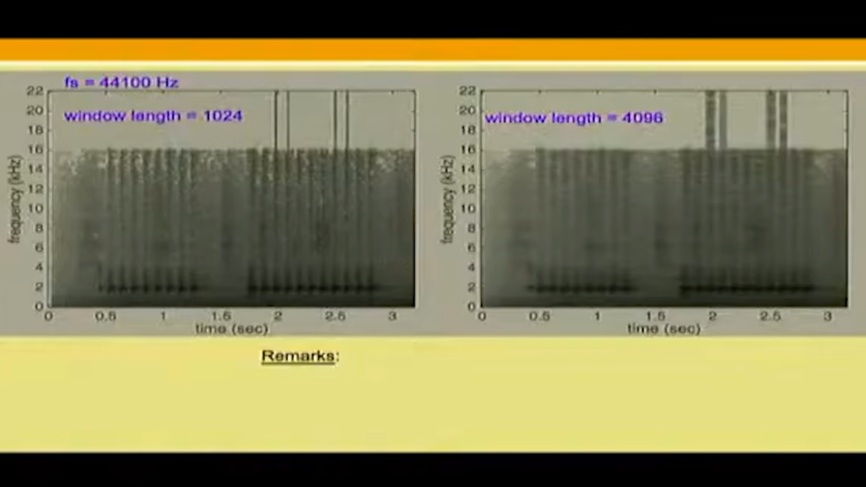
Task: Select the 'window length = 1024' text
Action: (153, 116)
